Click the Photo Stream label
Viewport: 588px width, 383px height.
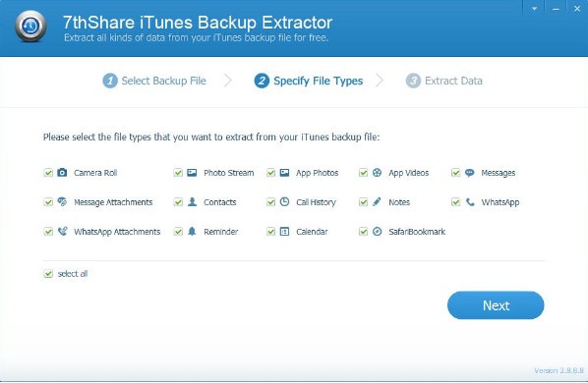[229, 173]
